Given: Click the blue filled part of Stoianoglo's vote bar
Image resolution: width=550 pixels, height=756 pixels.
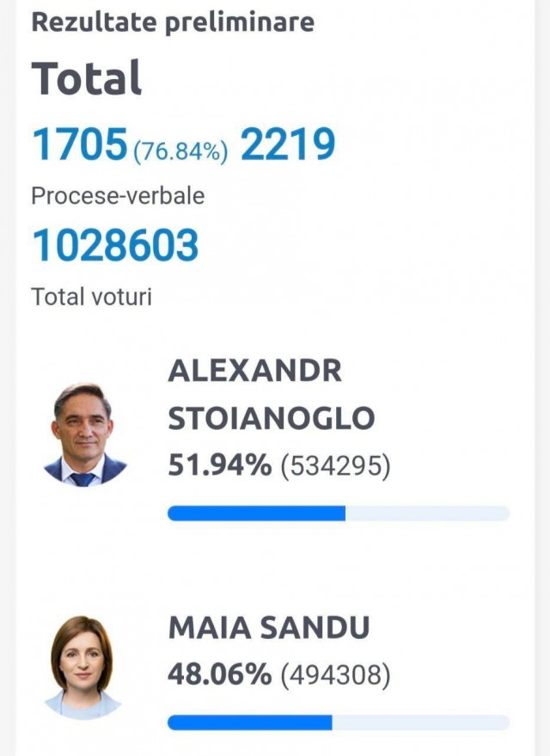Looking at the screenshot, I should click(256, 513).
